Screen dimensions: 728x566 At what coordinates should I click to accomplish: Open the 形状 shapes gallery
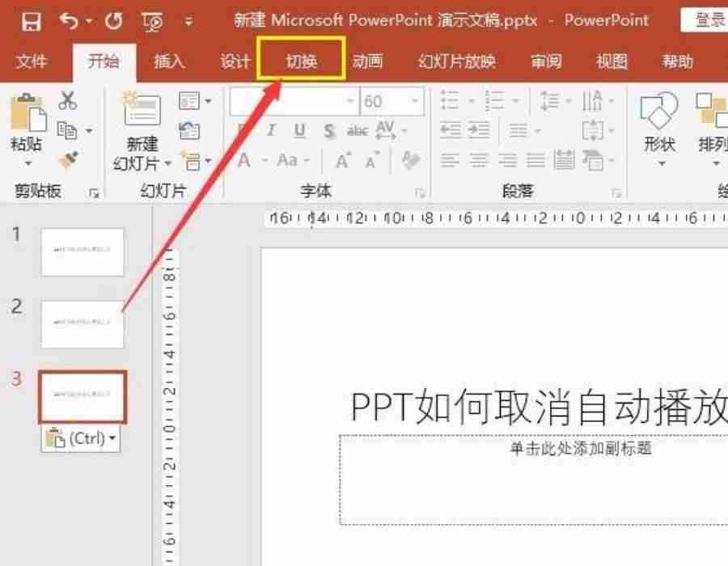tap(660, 129)
